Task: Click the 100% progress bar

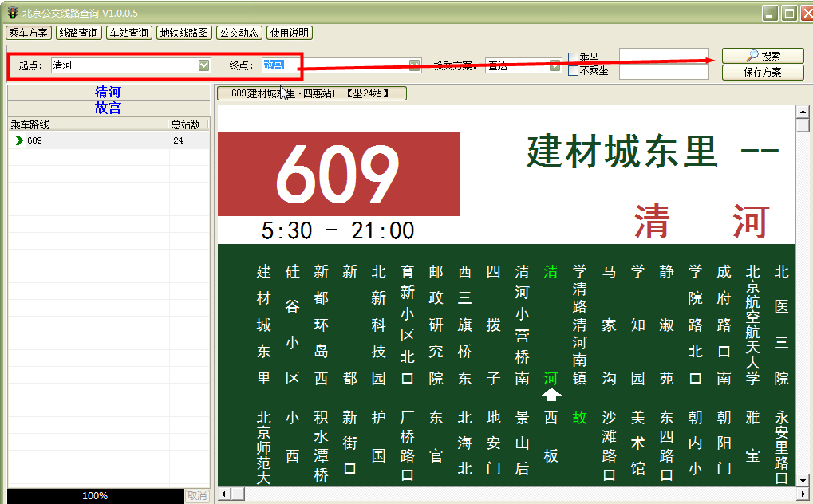Action: click(95, 496)
